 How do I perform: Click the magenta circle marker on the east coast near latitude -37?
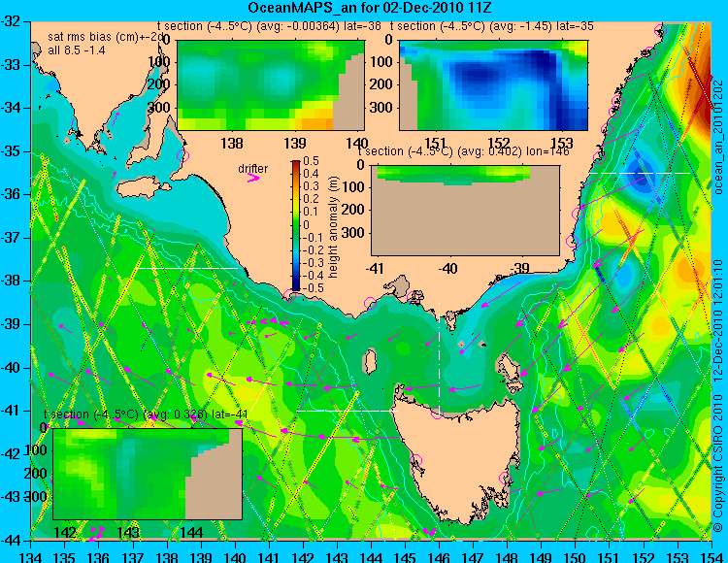click(x=571, y=241)
